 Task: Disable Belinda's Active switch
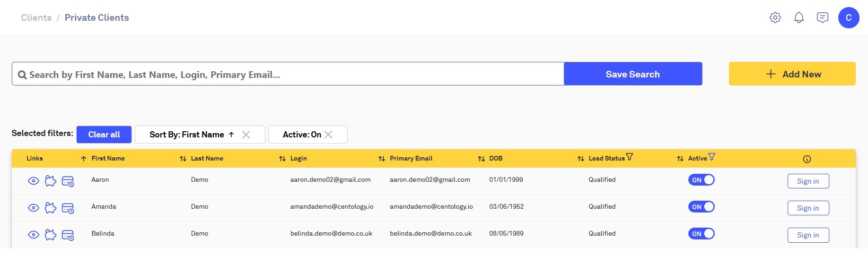point(701,234)
